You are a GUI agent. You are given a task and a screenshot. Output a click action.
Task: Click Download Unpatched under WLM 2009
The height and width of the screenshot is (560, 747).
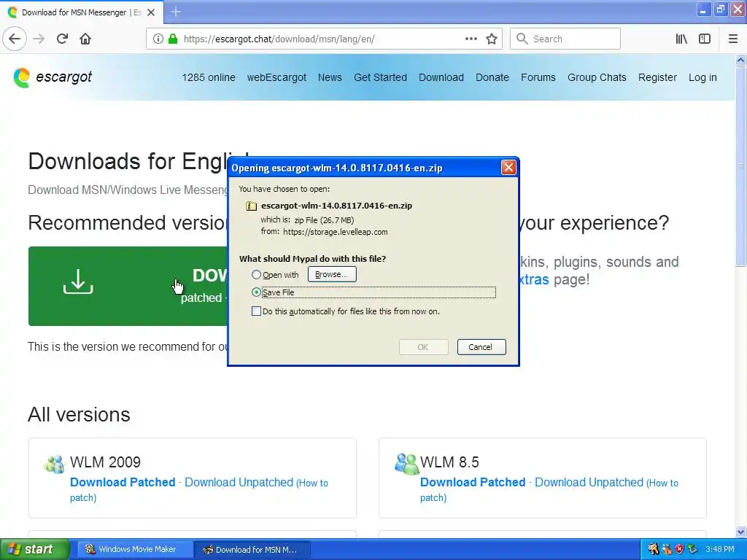point(239,483)
